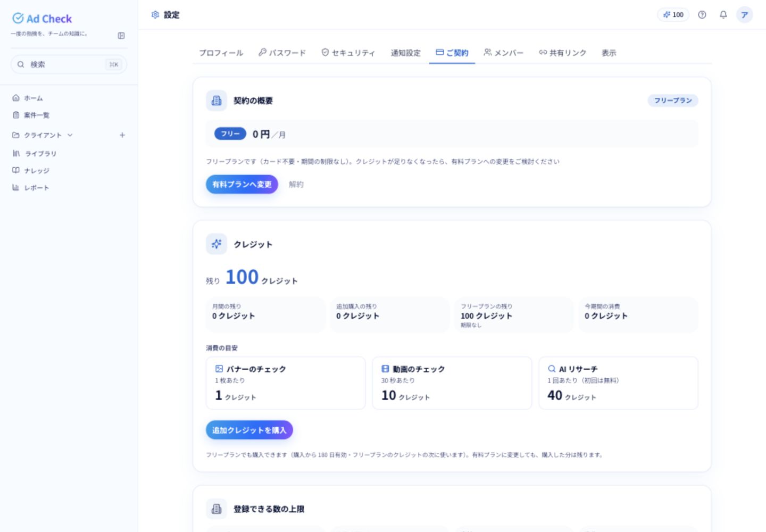The image size is (766, 532).
Task: Click the 100 credits badge in header
Action: point(673,15)
